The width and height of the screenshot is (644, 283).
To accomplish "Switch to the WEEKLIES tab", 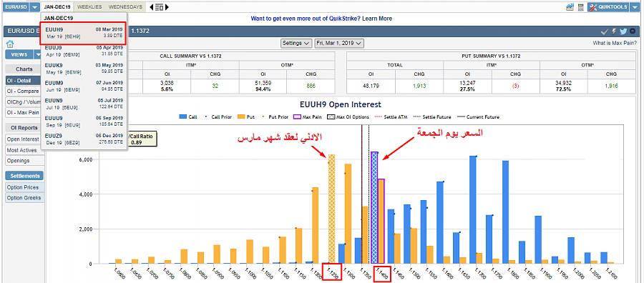I will [89, 7].
